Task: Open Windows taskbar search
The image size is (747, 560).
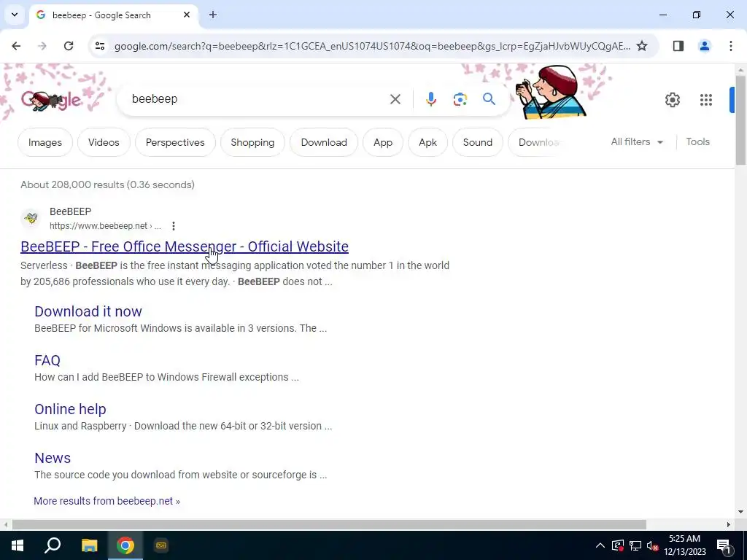Action: pyautogui.click(x=53, y=545)
